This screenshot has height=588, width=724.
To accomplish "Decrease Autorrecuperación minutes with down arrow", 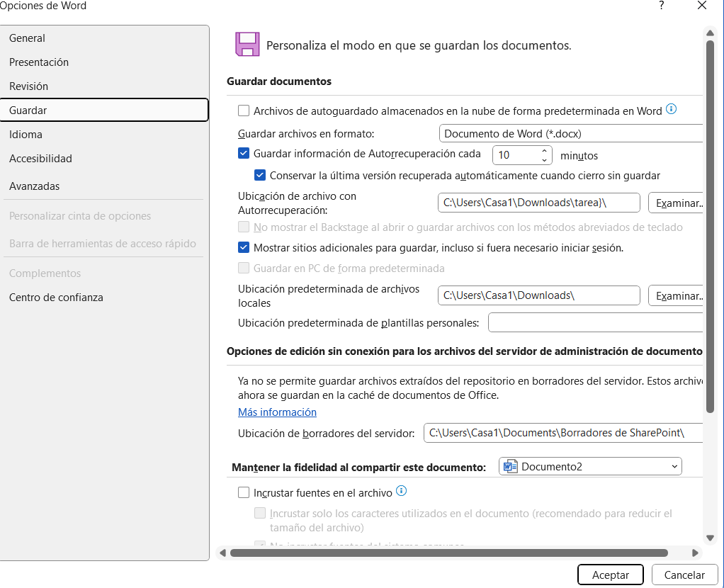I will tap(544, 160).
